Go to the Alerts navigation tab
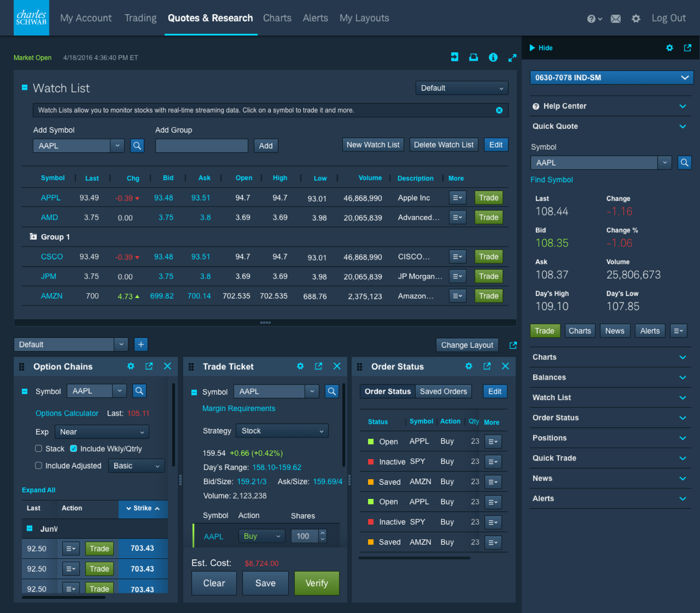Viewport: 700px width, 613px height. [315, 18]
